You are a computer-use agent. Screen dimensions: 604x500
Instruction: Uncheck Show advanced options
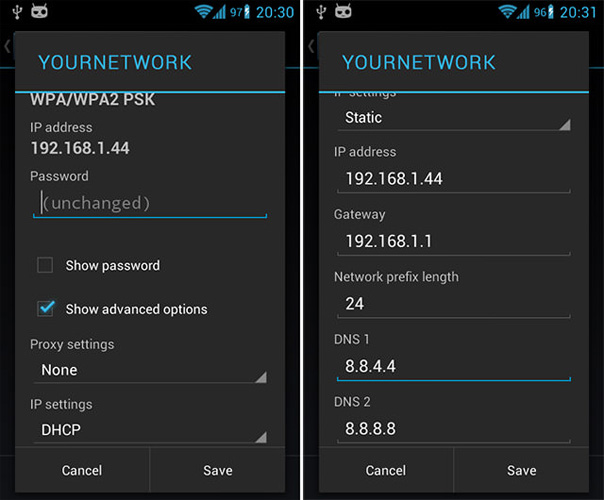point(45,309)
